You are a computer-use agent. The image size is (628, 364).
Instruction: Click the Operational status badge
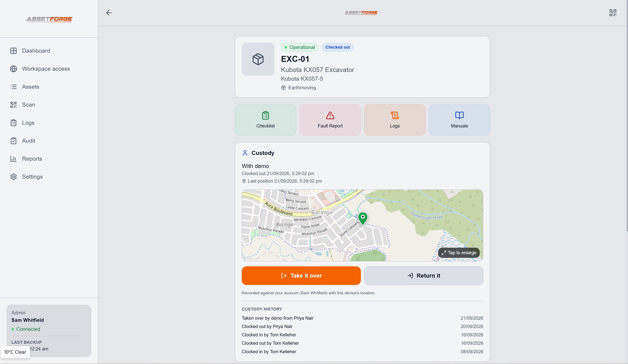coord(300,47)
